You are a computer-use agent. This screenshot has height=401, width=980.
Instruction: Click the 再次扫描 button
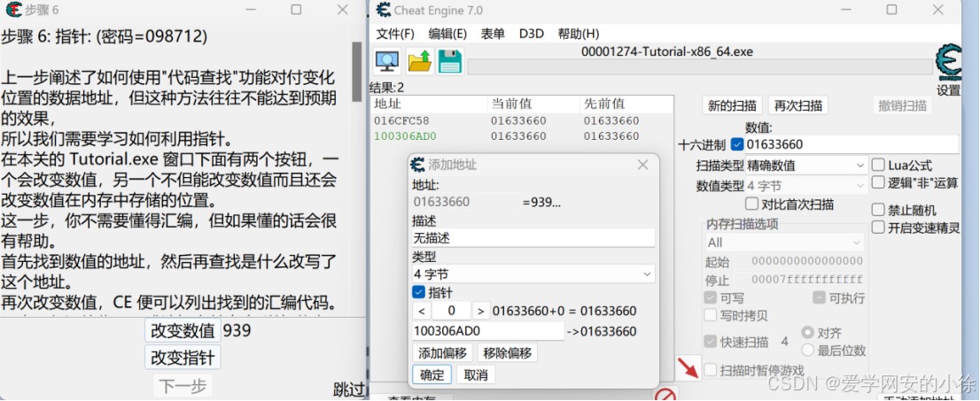click(x=797, y=105)
